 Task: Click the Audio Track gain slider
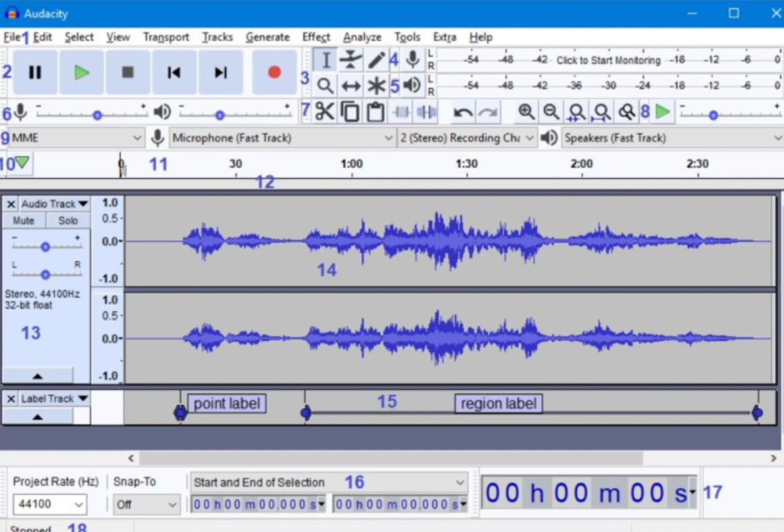(45, 247)
